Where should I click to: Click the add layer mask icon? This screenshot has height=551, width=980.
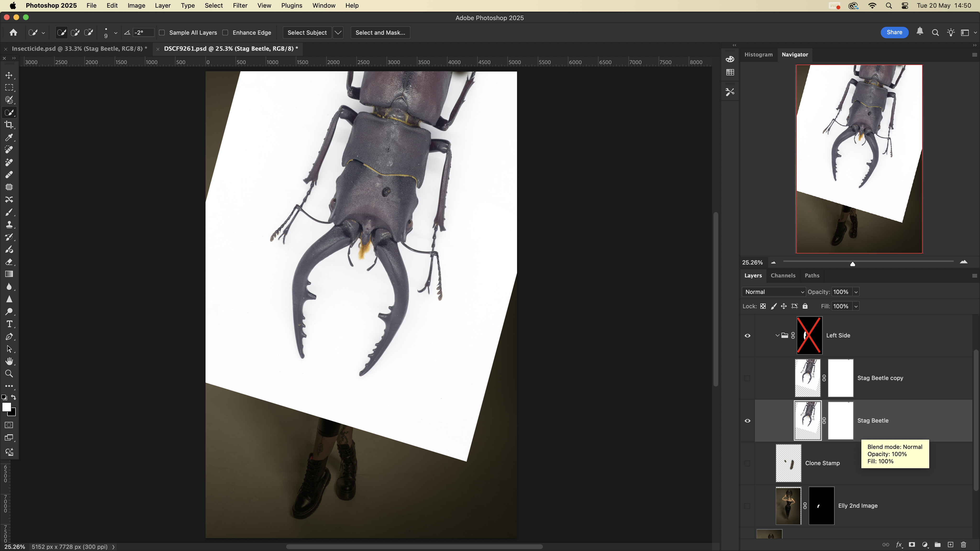[912, 545]
